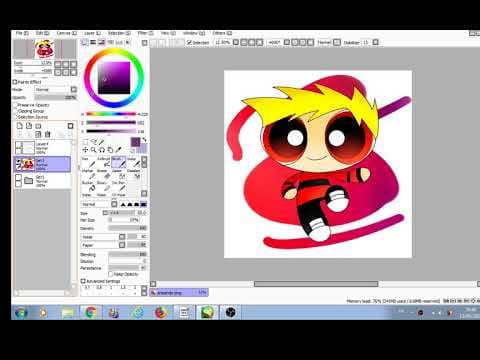The width and height of the screenshot is (480, 360).
Task: Pick the Eyedropper color picker tool
Action: click(118, 150)
